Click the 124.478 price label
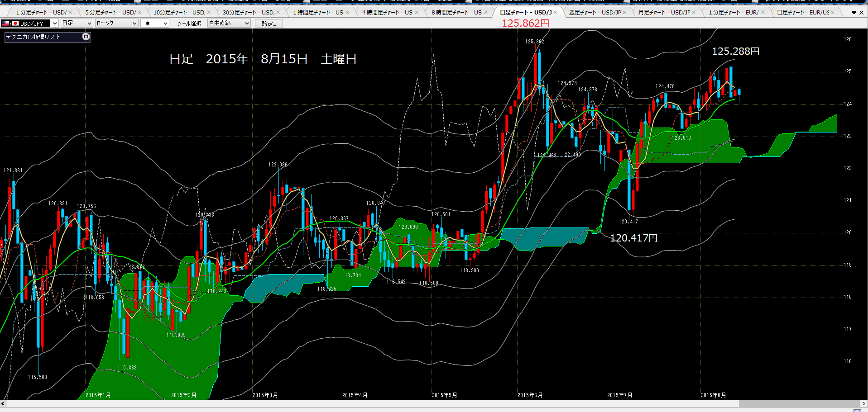The image size is (868, 412). coord(665,86)
